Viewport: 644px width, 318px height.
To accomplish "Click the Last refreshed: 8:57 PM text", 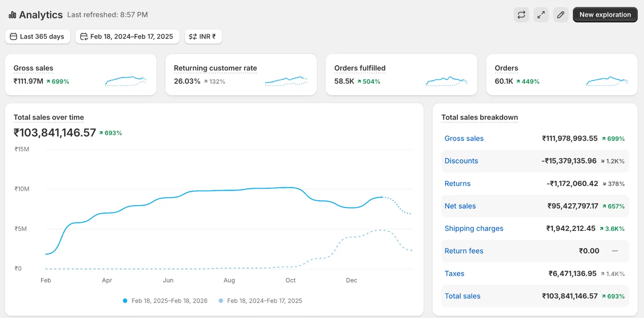I will (x=108, y=15).
